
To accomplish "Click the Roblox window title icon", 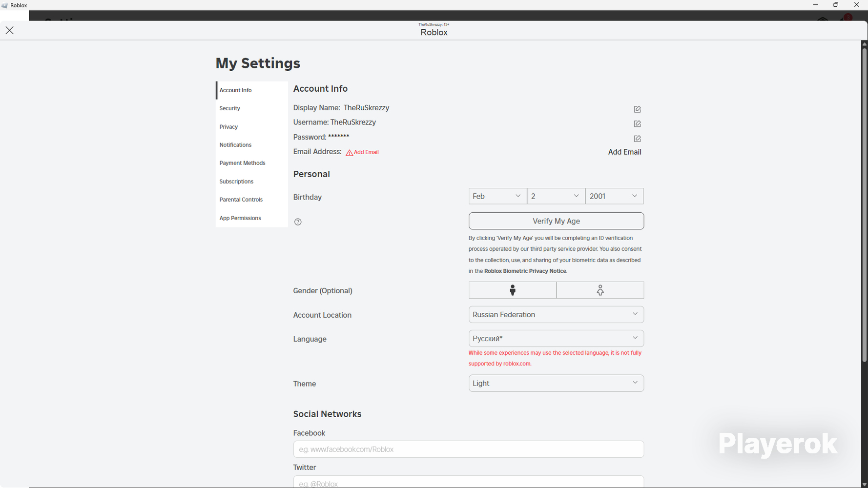I will [x=4, y=5].
